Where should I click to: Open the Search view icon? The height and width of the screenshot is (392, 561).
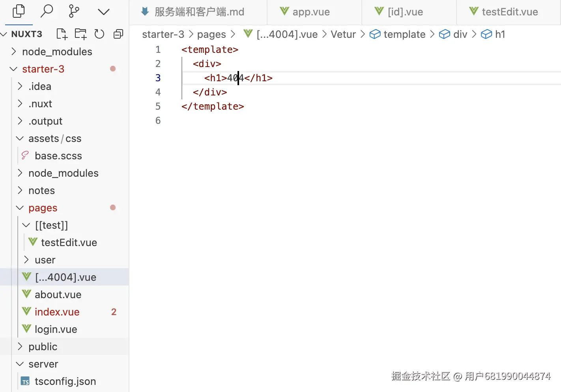click(47, 11)
